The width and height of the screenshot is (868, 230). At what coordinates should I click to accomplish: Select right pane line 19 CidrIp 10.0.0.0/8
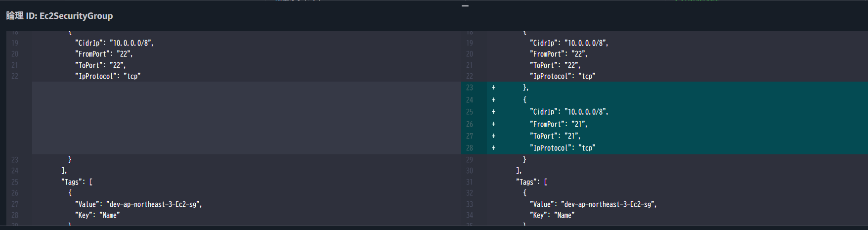pos(569,43)
